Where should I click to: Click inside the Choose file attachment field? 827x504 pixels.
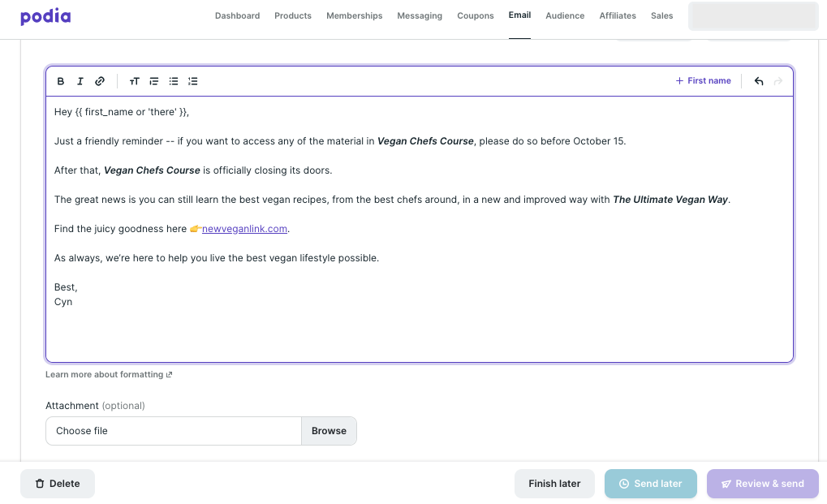pos(173,430)
